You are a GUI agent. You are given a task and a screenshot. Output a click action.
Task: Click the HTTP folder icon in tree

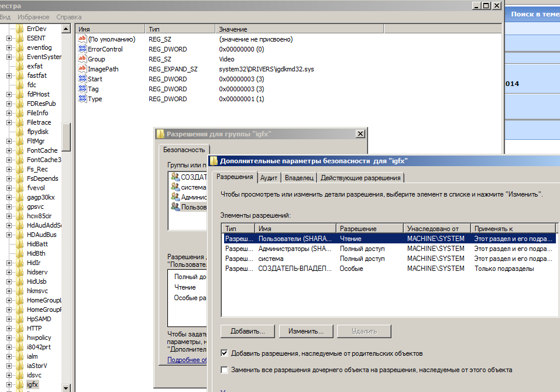click(x=20, y=328)
